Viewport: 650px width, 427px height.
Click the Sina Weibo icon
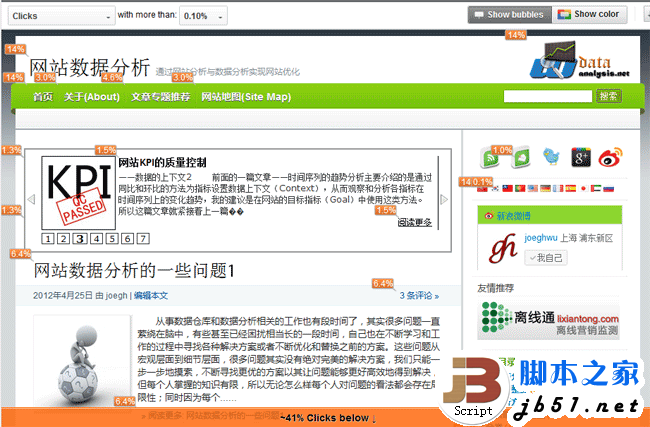(611, 157)
